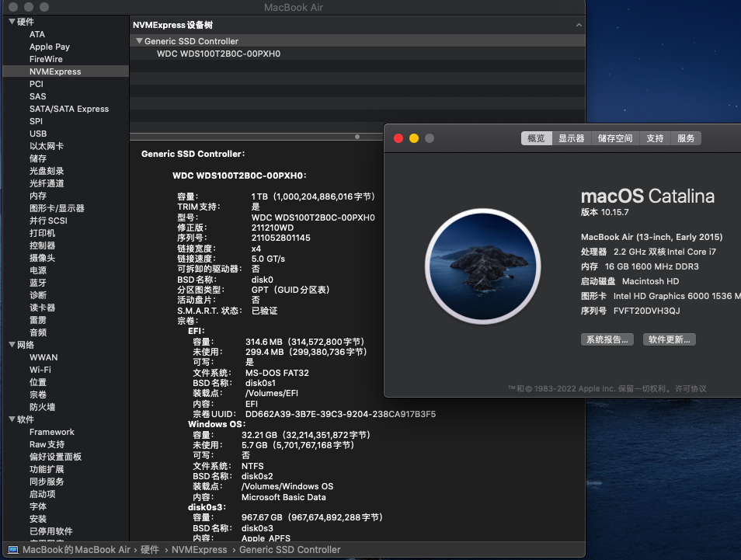
Task: Select 防火墙 sidebar entry
Action: tap(42, 407)
